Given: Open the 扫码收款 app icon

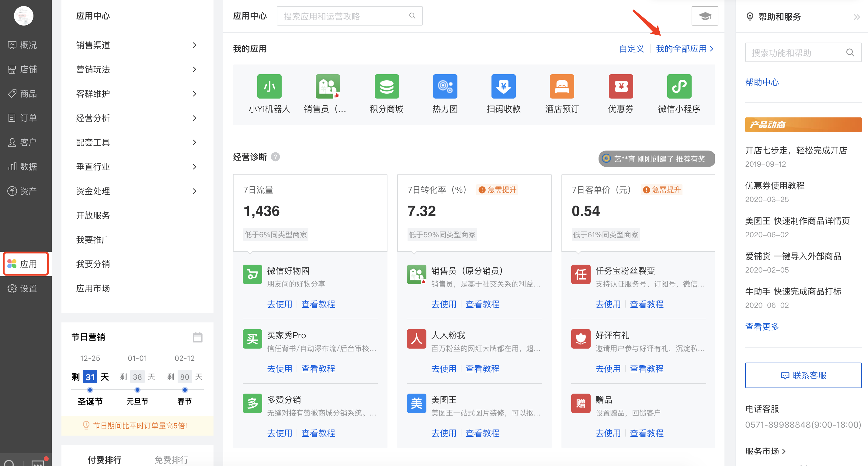Looking at the screenshot, I should [503, 87].
